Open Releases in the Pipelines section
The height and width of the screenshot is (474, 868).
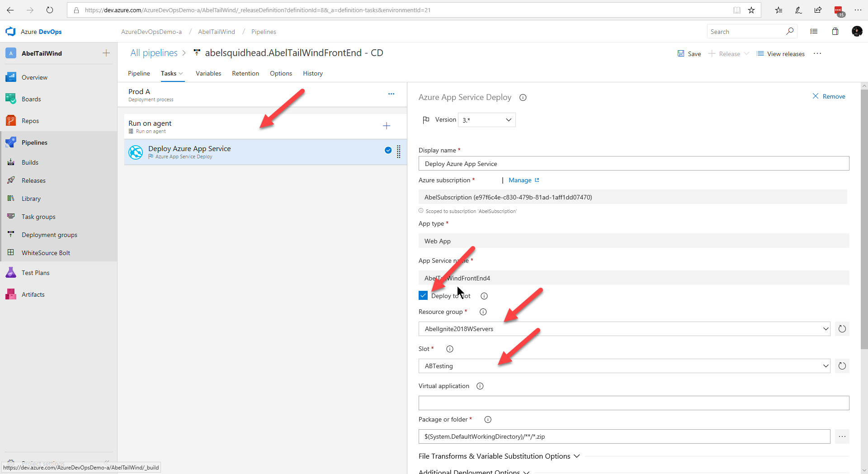tap(33, 180)
